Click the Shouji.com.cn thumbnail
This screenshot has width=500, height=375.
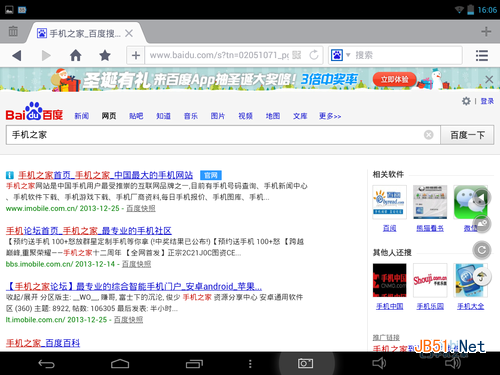tap(430, 280)
